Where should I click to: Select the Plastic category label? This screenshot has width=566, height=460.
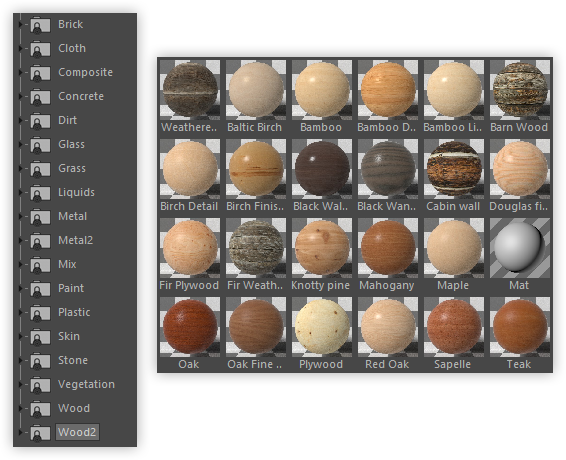(x=74, y=312)
